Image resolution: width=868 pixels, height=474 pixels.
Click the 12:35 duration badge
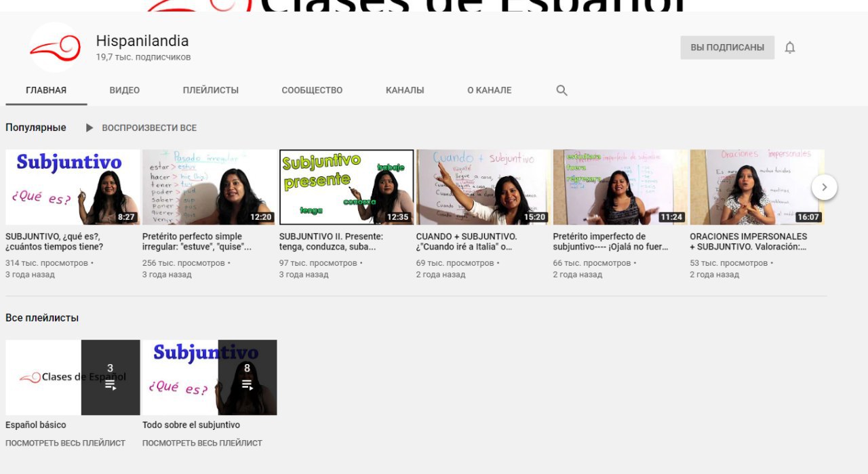tap(398, 218)
